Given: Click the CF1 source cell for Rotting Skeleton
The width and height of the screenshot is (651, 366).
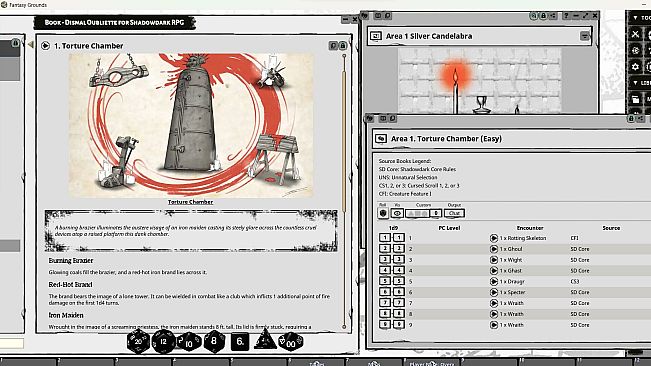Looking at the screenshot, I should [574, 238].
